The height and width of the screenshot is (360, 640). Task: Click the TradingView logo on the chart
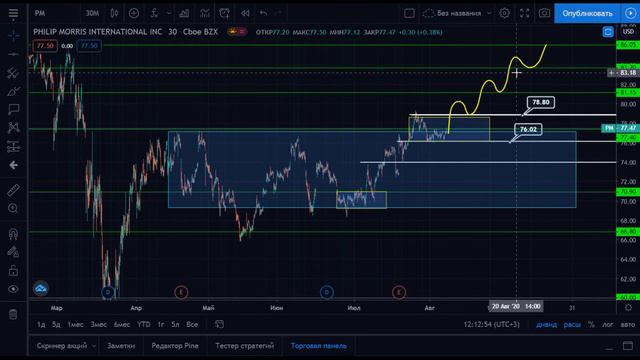[41, 289]
